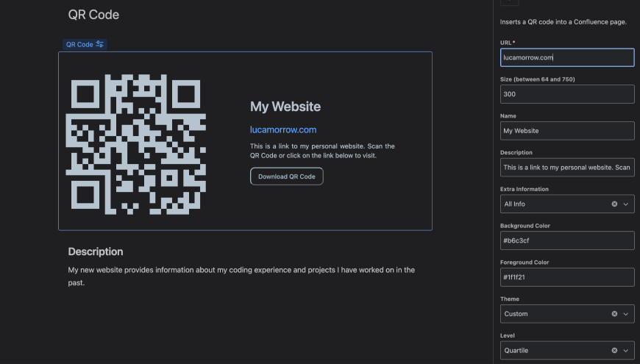Edit the Description input field

567,168
